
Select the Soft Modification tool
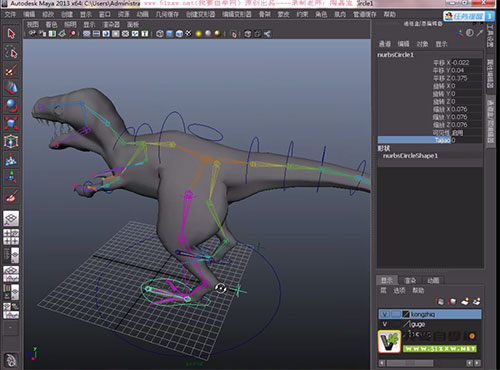tap(11, 159)
